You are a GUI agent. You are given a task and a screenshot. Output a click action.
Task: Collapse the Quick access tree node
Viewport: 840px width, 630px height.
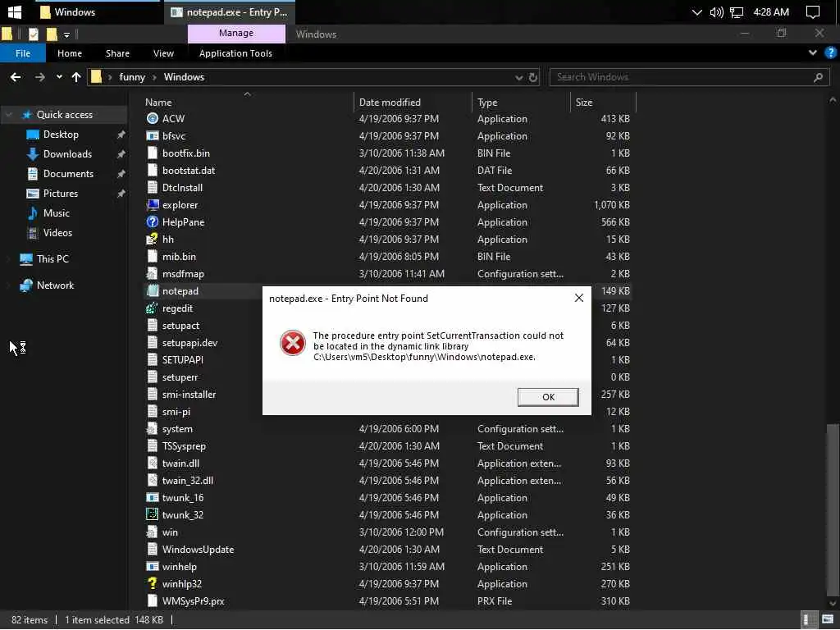click(x=8, y=115)
